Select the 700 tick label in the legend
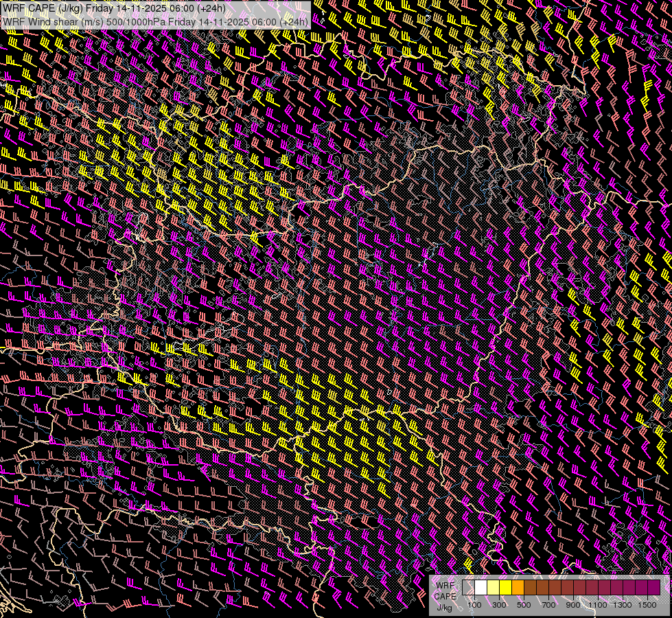Image resolution: width=672 pixels, height=618 pixels. pos(548,605)
